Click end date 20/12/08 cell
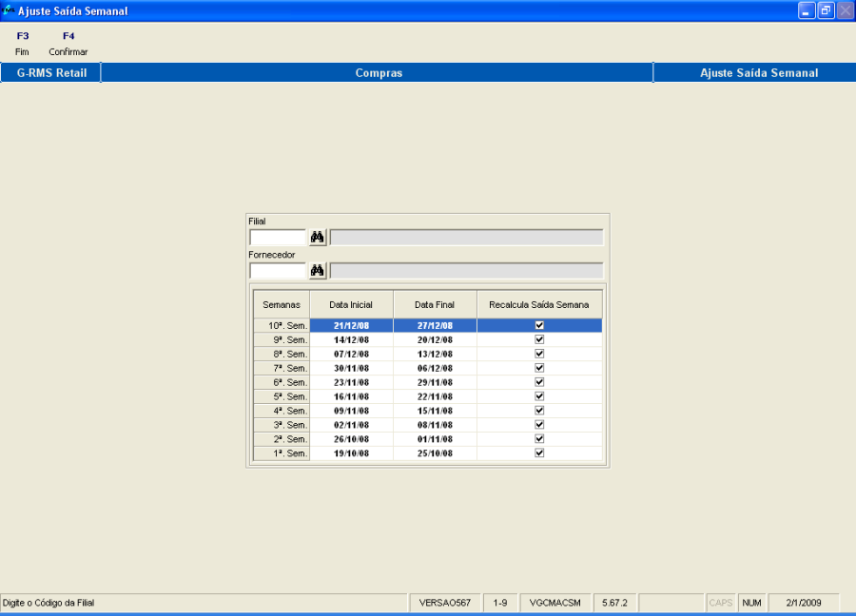856x616 pixels. [435, 340]
